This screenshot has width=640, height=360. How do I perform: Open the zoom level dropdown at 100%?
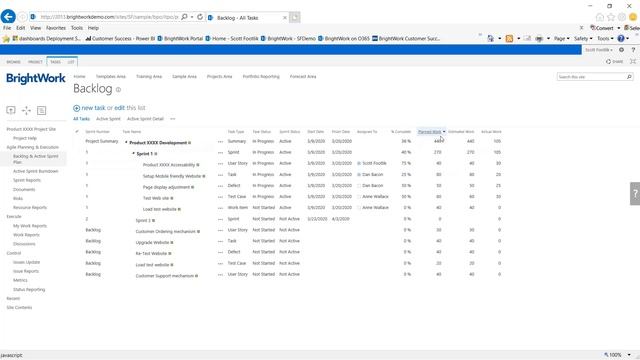tap(629, 355)
